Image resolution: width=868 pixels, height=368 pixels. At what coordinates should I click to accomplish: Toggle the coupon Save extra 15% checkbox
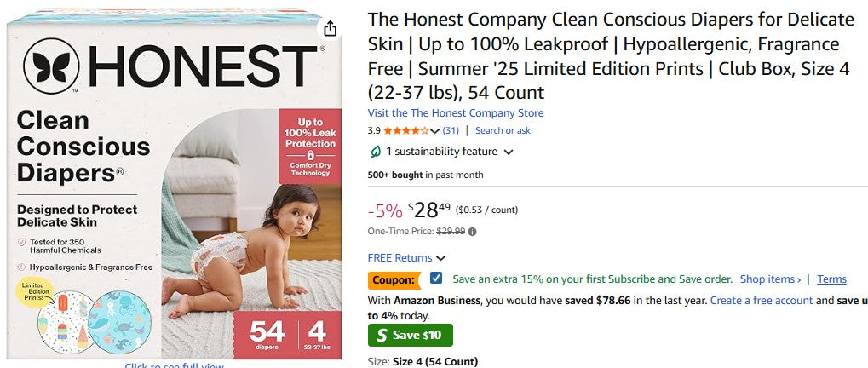tap(437, 279)
